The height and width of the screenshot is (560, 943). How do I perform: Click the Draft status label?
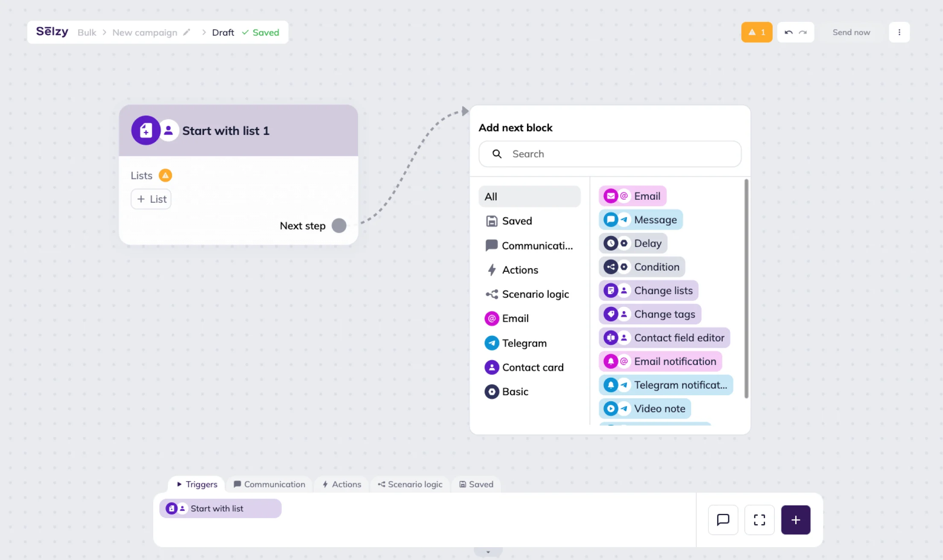[x=223, y=32]
